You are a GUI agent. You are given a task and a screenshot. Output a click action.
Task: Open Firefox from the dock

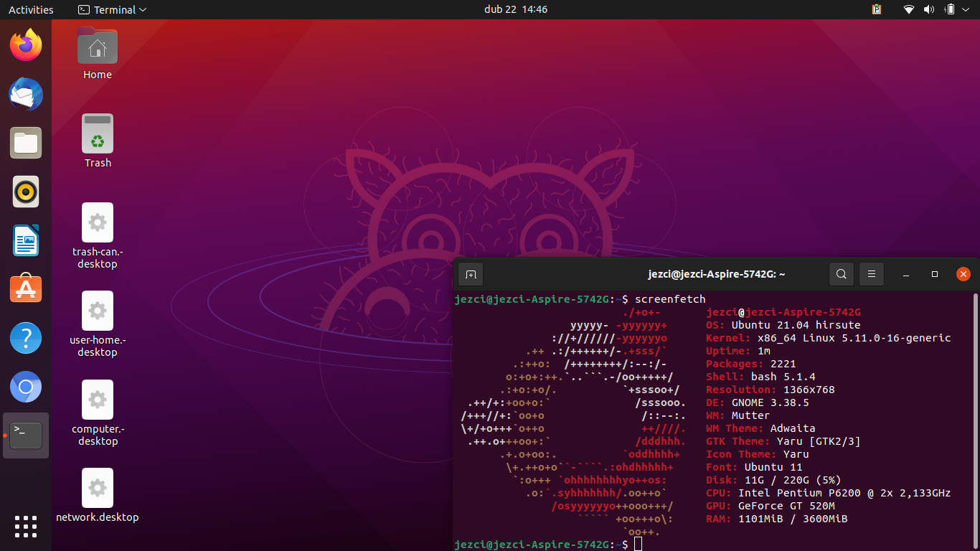coord(25,45)
